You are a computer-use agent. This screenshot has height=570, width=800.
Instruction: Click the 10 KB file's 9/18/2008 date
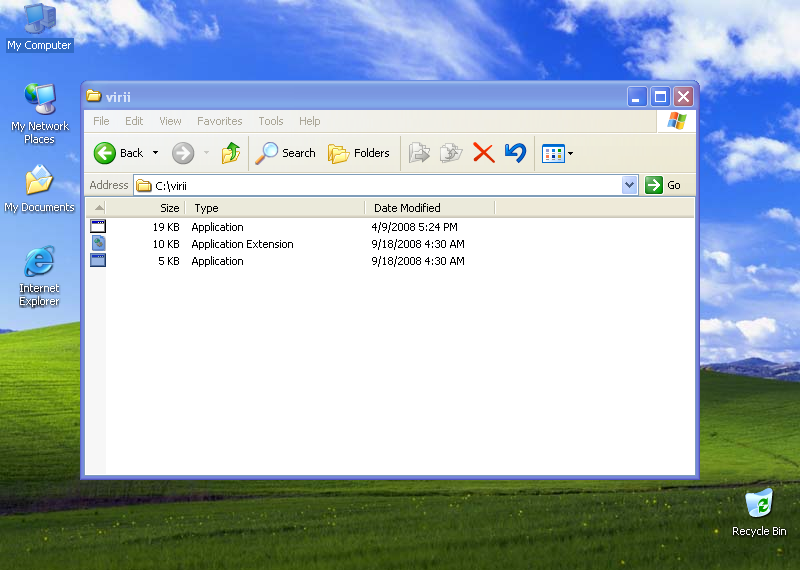click(418, 244)
